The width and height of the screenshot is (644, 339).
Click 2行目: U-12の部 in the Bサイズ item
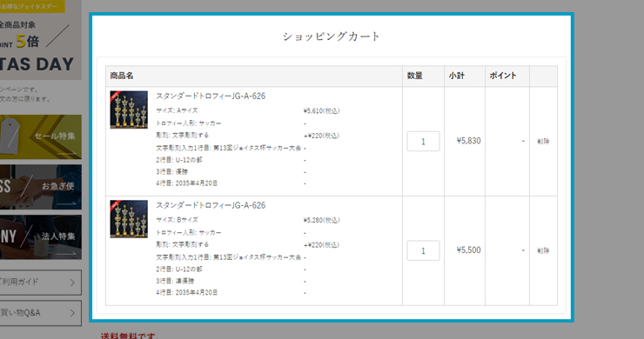click(x=179, y=269)
